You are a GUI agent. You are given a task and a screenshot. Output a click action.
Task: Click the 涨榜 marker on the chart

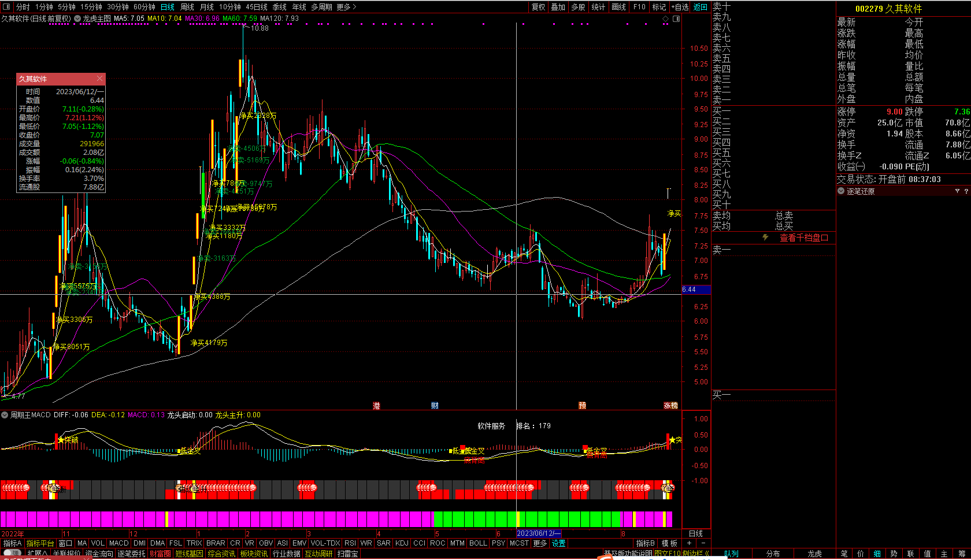(x=670, y=406)
